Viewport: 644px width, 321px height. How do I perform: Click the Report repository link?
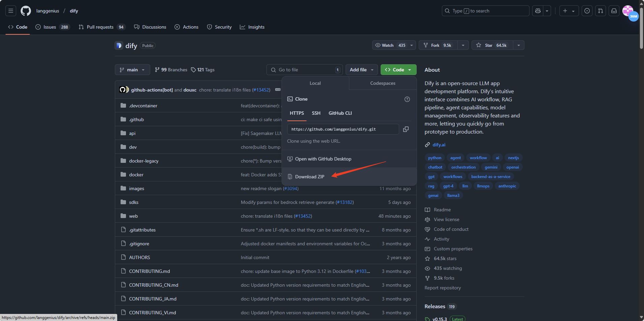[443, 288]
